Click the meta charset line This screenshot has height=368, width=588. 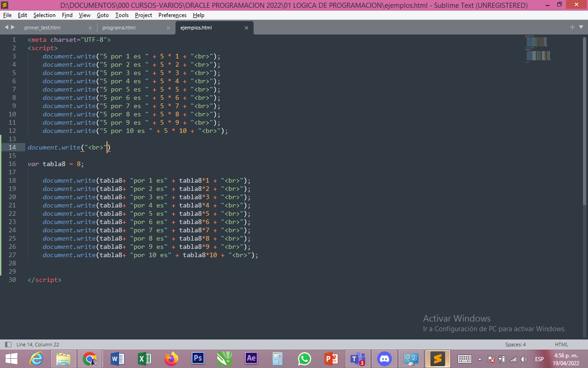tap(69, 40)
